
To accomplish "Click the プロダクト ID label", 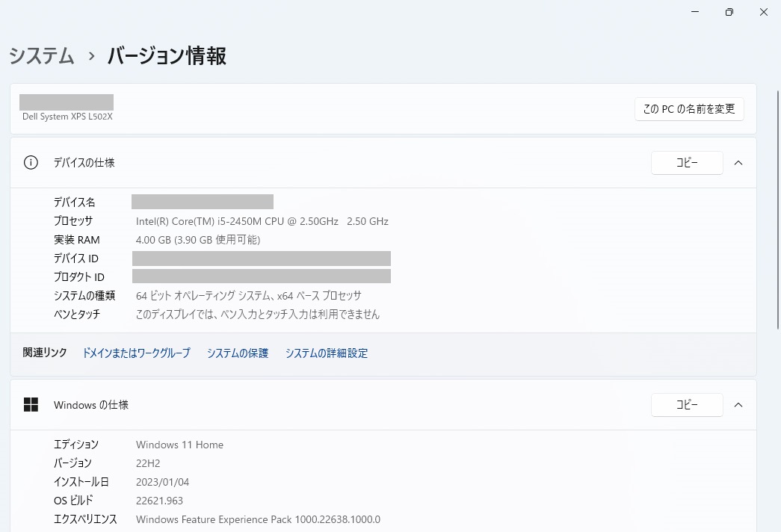I will [x=79, y=277].
